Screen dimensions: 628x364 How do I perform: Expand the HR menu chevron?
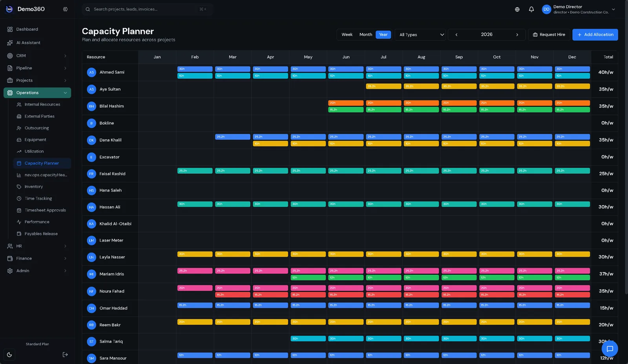click(65, 246)
